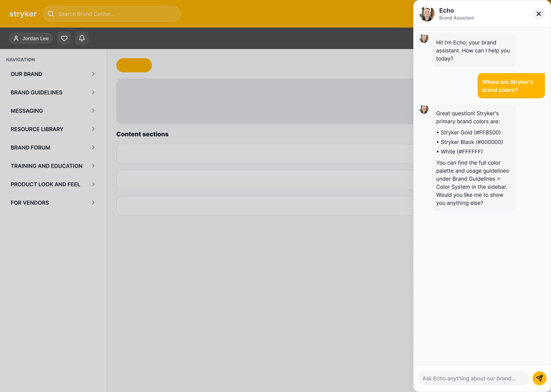
Task: Click the "Stryker Black (#000000)" text
Action: [472, 142]
